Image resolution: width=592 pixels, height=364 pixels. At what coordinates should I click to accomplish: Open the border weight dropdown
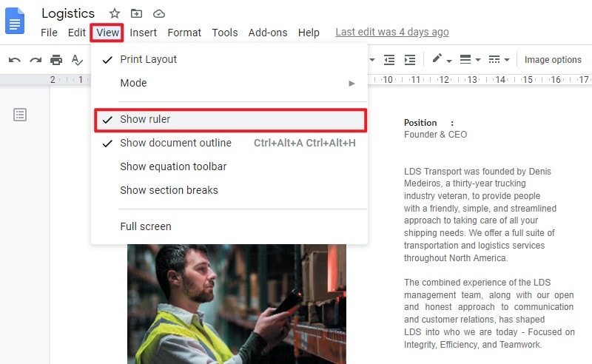[470, 59]
